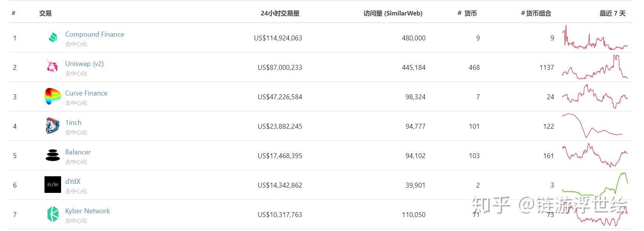Click the Kyber Network green logo

coord(52,214)
